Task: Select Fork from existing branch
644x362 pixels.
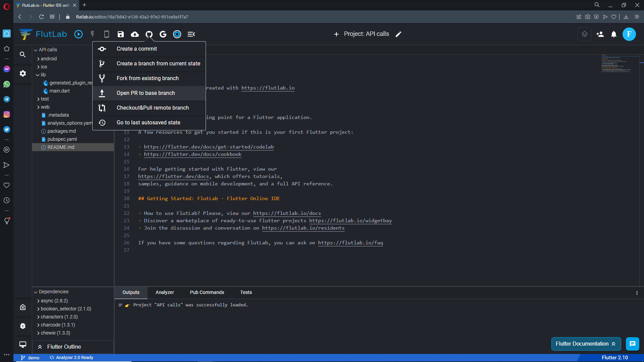Action: coord(149,78)
